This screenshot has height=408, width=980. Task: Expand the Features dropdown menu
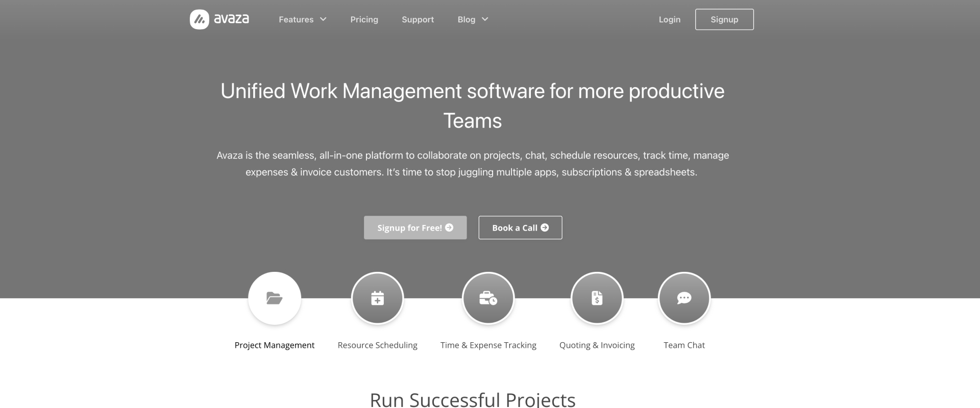pyautogui.click(x=303, y=19)
